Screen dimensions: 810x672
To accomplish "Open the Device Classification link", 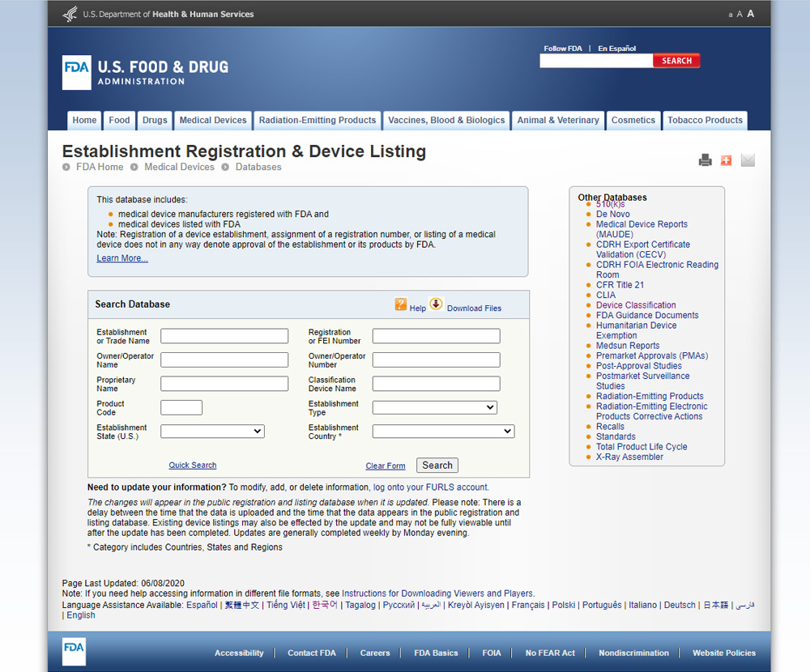I will click(636, 305).
